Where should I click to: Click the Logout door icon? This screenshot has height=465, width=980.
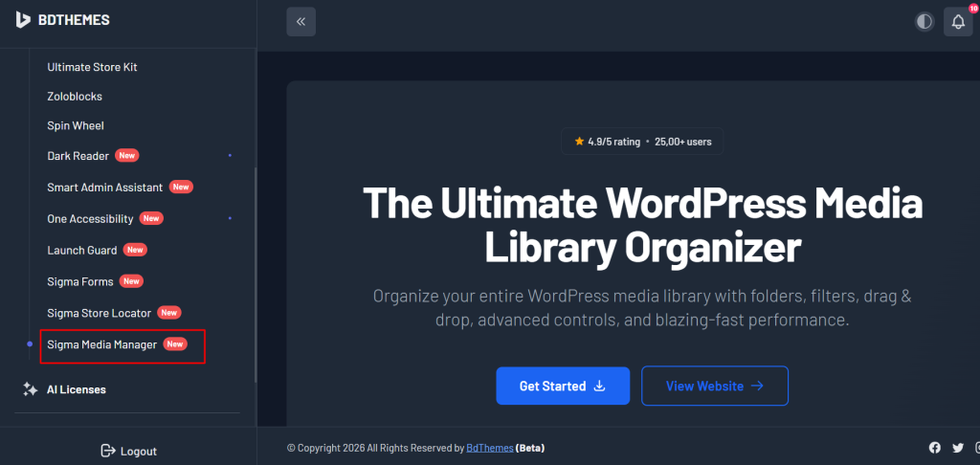[x=108, y=451]
